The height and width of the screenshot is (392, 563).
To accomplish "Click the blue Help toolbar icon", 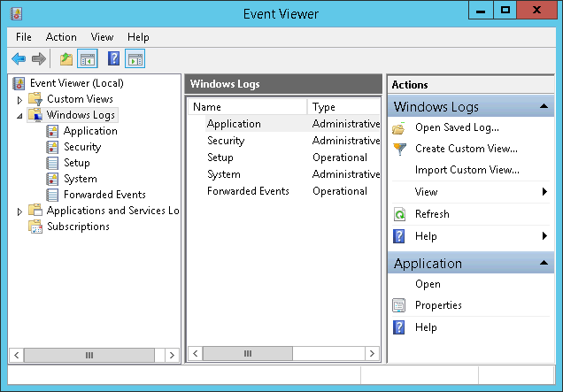I will 113,59.
